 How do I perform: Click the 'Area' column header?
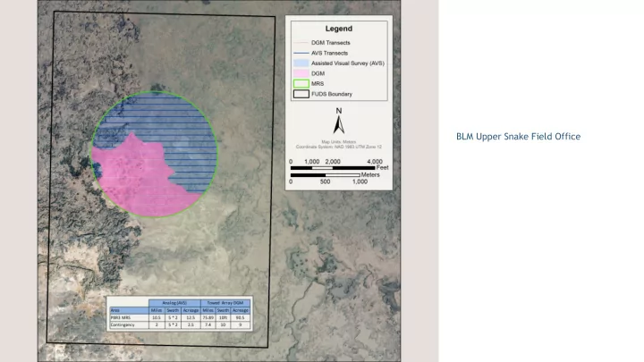(x=130, y=310)
